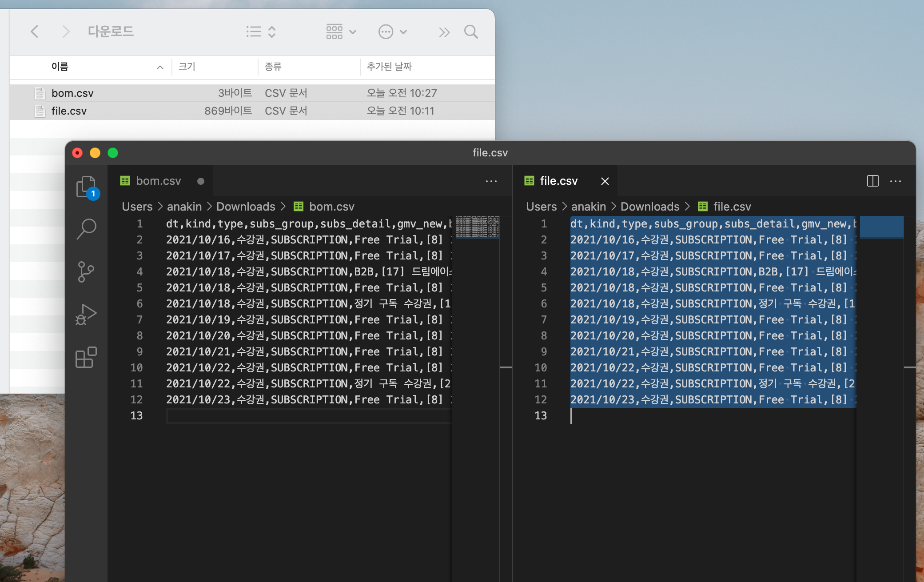The width and height of the screenshot is (924, 582).
Task: Open the right editor group's more actions menu
Action: point(896,181)
